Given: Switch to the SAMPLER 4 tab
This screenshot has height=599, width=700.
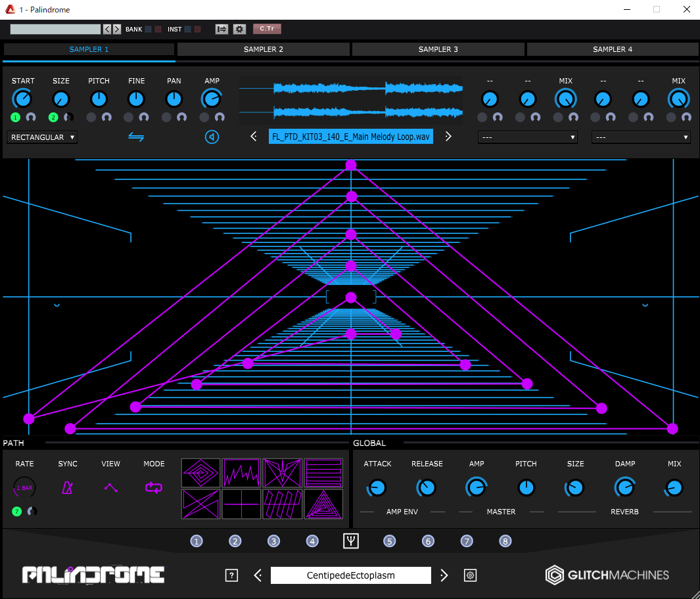Looking at the screenshot, I should pos(613,49).
